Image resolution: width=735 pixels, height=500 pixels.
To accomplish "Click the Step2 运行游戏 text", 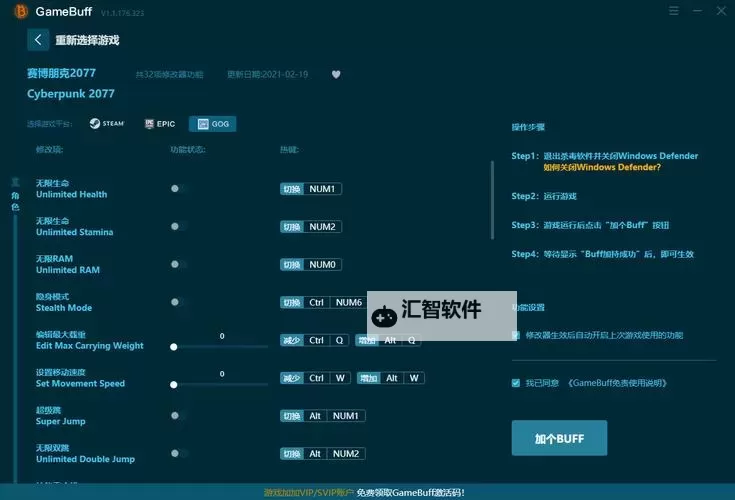I will [x=544, y=196].
